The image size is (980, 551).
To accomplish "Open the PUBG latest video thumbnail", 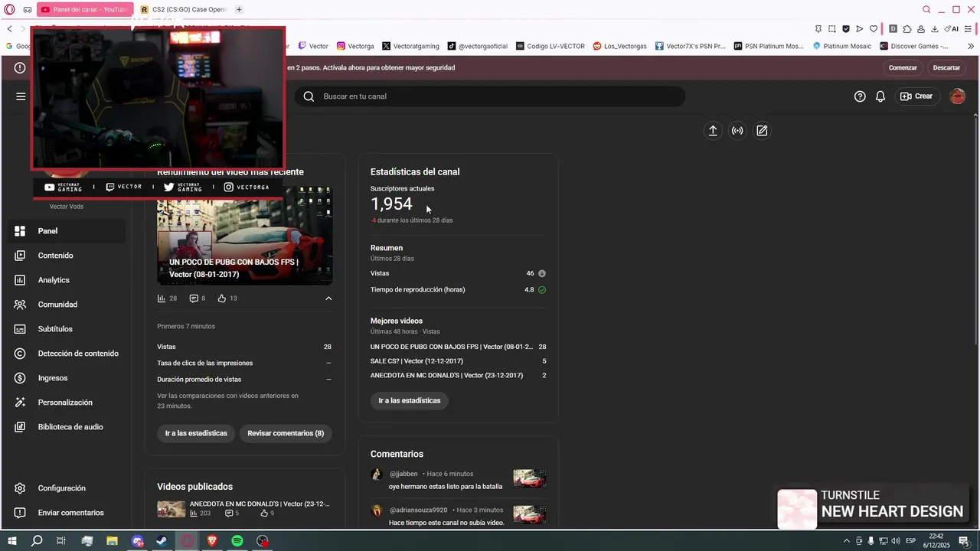I will (x=245, y=236).
